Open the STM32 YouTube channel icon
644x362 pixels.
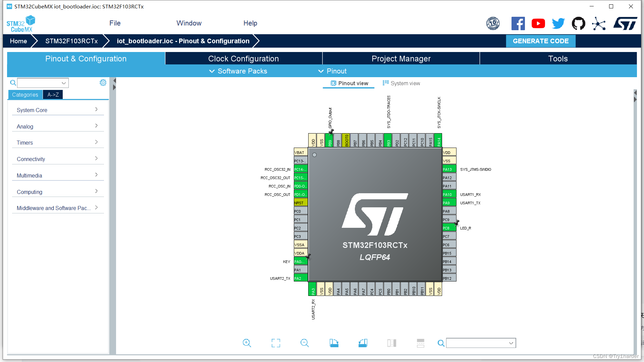point(538,23)
